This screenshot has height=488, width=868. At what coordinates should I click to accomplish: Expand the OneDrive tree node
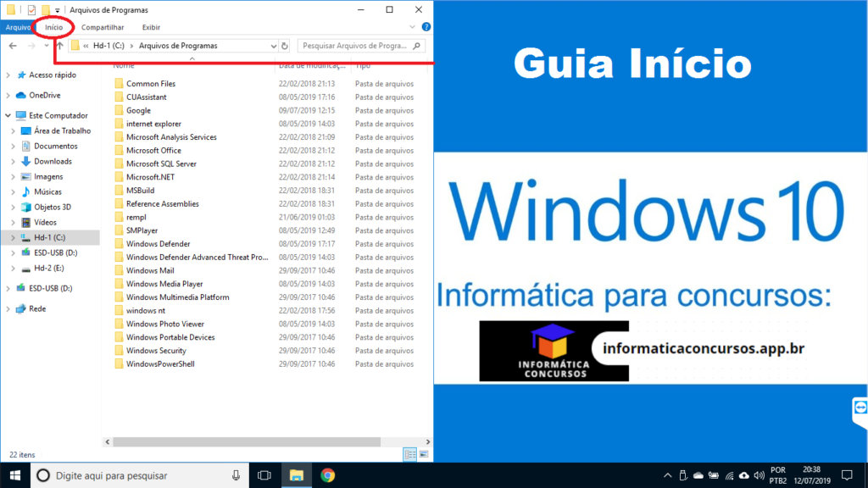(8, 95)
